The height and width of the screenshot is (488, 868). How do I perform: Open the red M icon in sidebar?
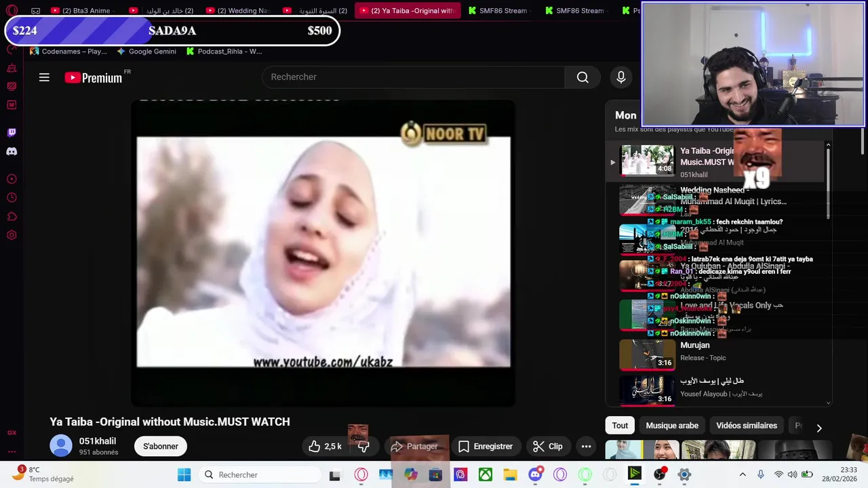[12, 105]
